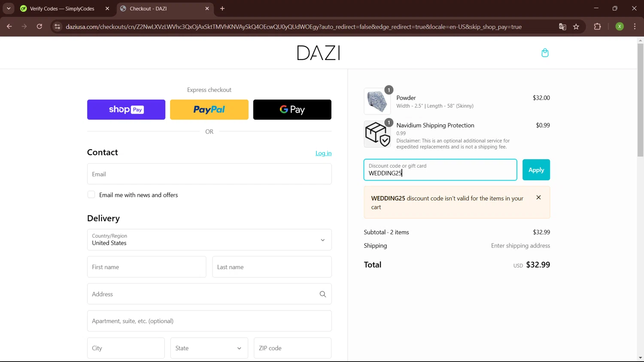
Task: Open the browser extensions puzzle icon
Action: click(x=597, y=27)
